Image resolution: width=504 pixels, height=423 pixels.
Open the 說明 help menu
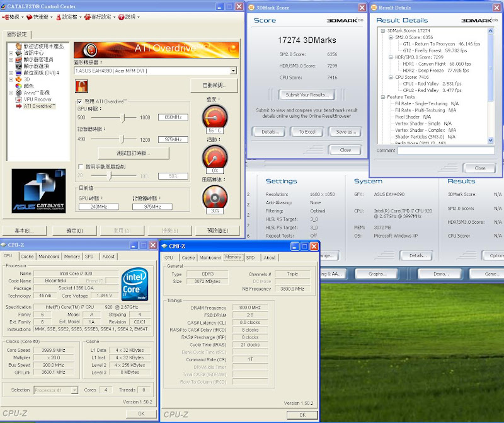[129, 17]
